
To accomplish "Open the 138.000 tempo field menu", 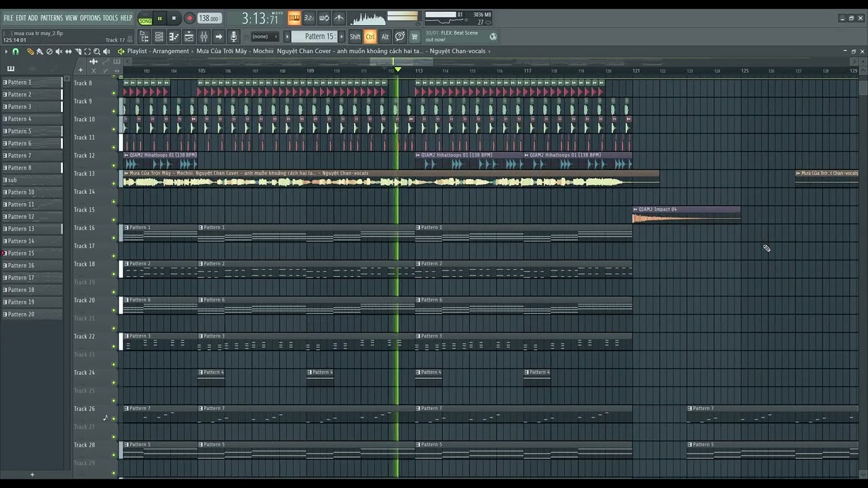I will (x=209, y=19).
